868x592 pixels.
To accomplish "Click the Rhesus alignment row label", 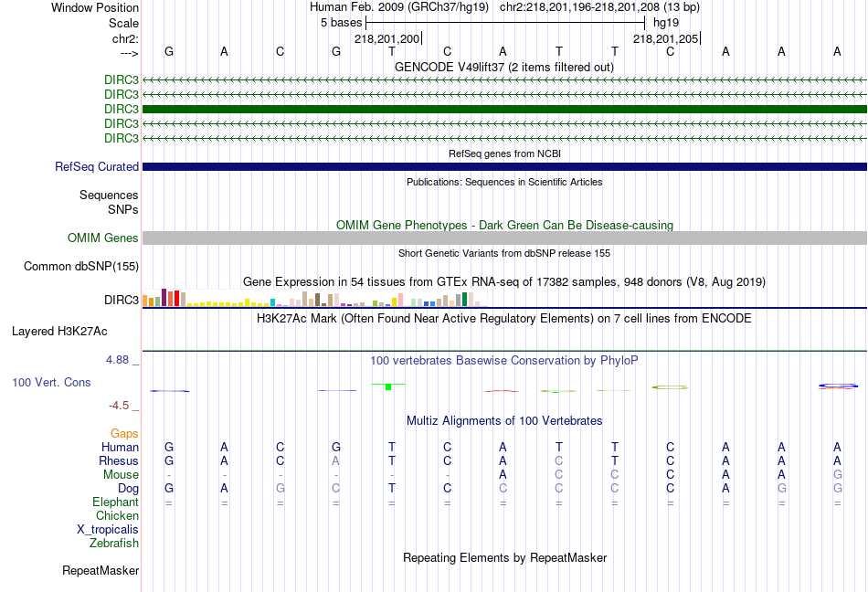I will point(119,460).
